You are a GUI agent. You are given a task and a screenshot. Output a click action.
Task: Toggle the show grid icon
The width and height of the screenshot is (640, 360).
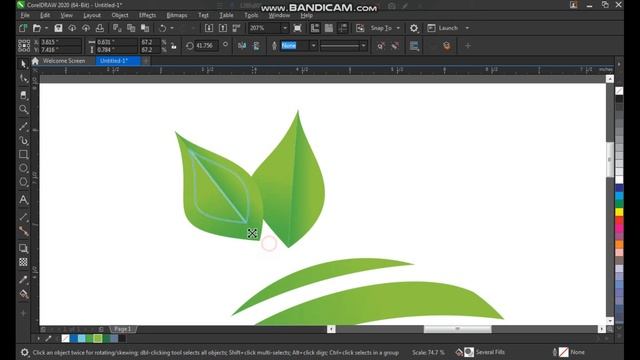pos(329,28)
